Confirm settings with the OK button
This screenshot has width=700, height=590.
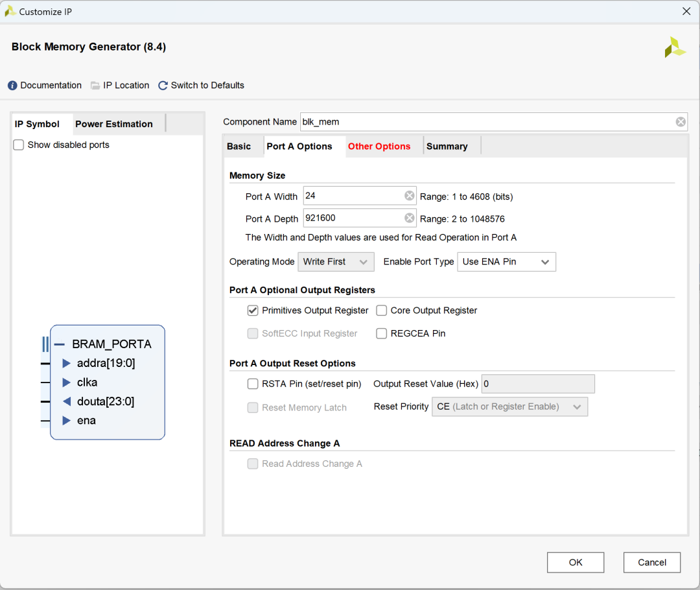(575, 562)
